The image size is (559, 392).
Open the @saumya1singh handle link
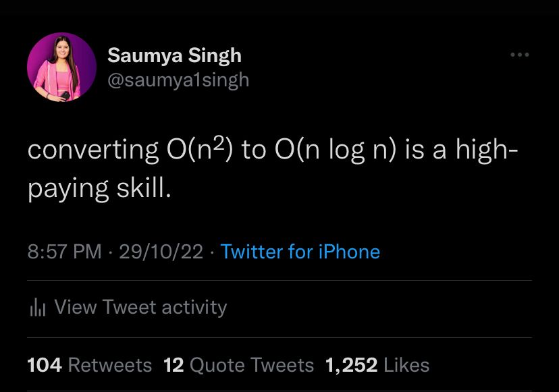(x=178, y=80)
